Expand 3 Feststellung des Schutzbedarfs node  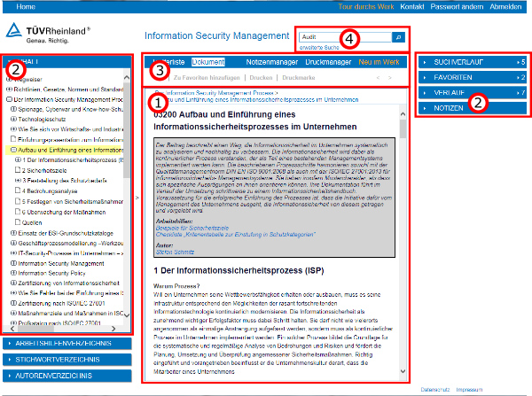pyautogui.click(x=18, y=181)
